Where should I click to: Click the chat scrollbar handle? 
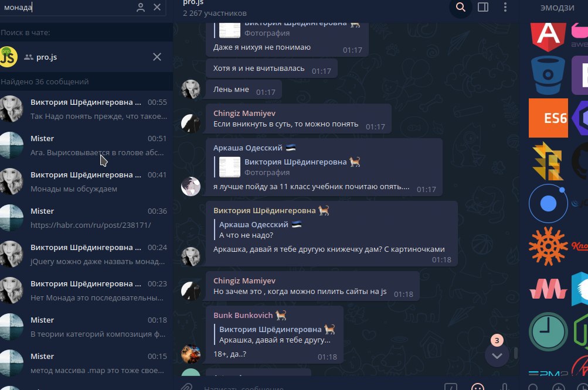tap(516, 353)
